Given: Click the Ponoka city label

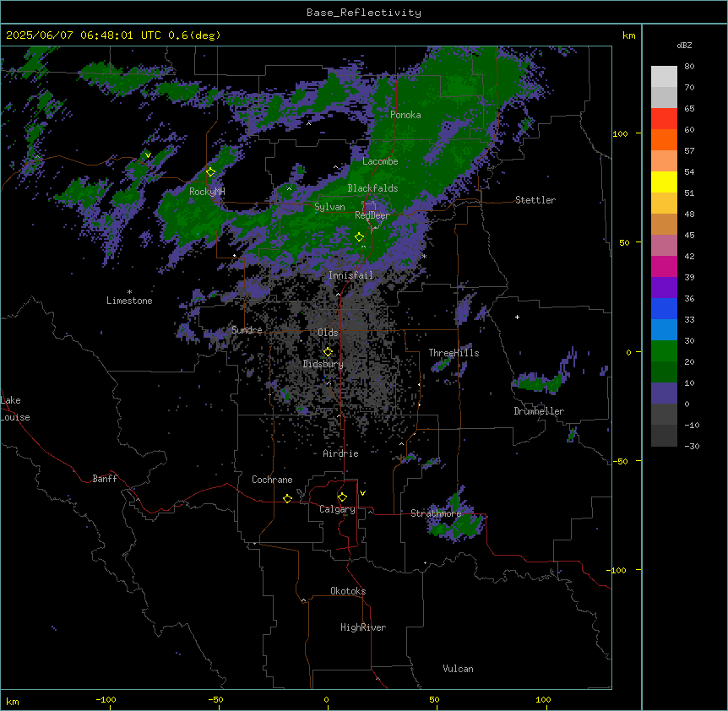Looking at the screenshot, I should pos(405,115).
